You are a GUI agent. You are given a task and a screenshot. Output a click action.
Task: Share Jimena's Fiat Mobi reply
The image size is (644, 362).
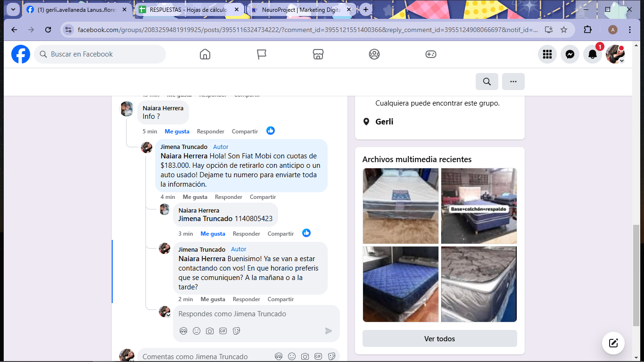click(x=263, y=197)
